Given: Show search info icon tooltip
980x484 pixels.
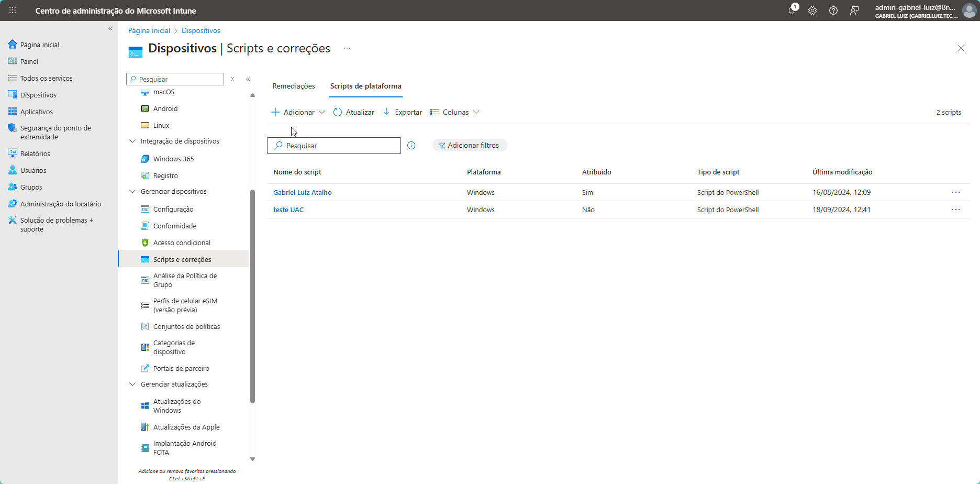Looking at the screenshot, I should coord(411,146).
